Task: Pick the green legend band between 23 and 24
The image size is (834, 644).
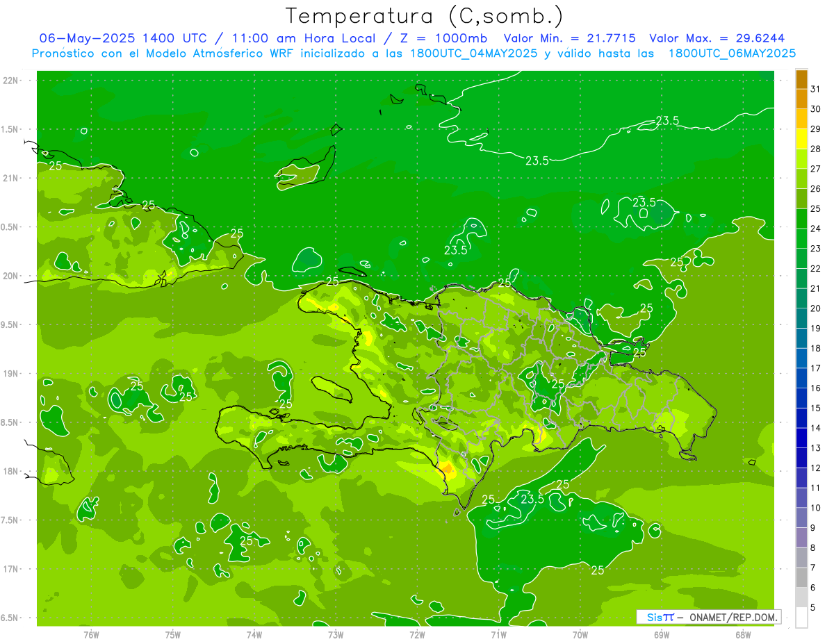Action: 801,239
